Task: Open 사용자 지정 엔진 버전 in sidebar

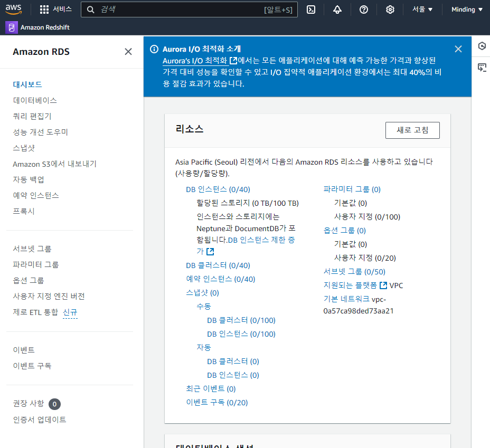Action: (x=49, y=296)
